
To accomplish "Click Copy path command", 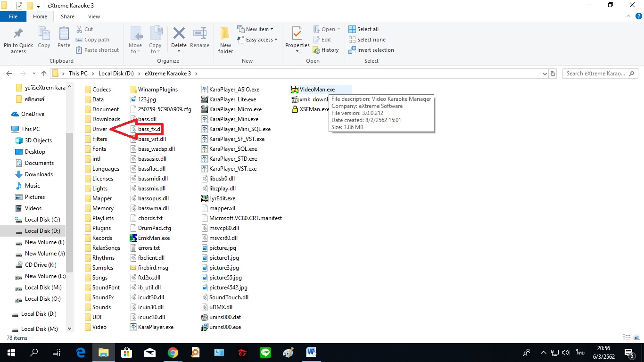I will click(x=92, y=40).
